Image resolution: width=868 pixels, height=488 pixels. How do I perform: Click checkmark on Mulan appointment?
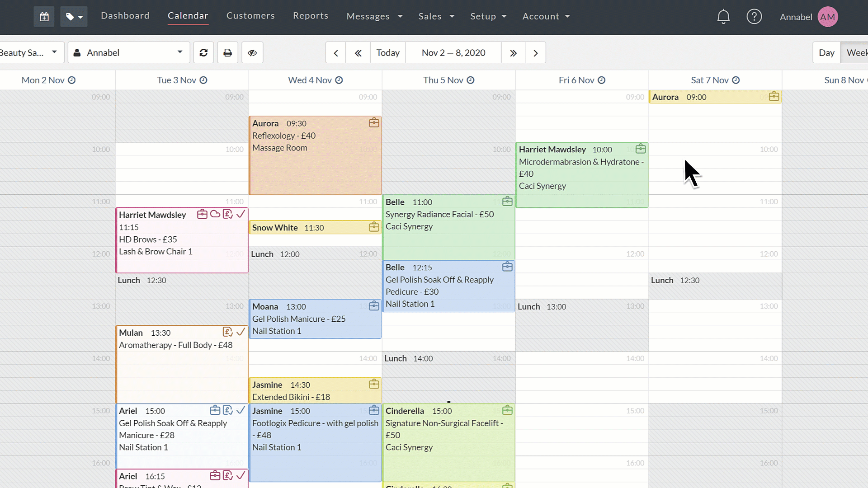241,332
